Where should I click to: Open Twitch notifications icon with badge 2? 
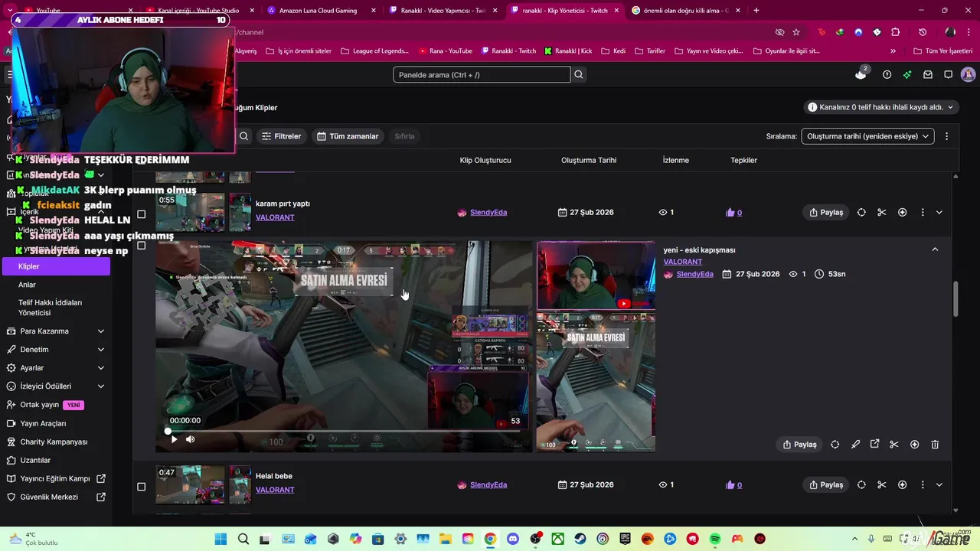[861, 73]
